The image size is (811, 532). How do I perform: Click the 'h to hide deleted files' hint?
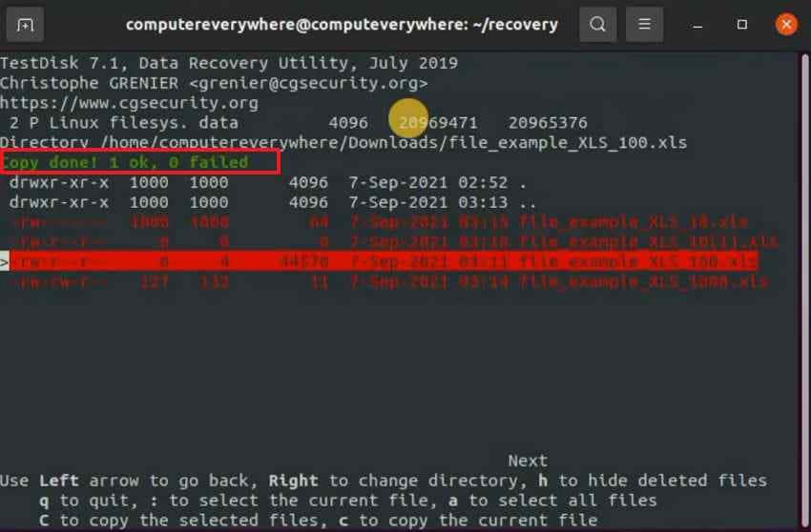point(653,481)
